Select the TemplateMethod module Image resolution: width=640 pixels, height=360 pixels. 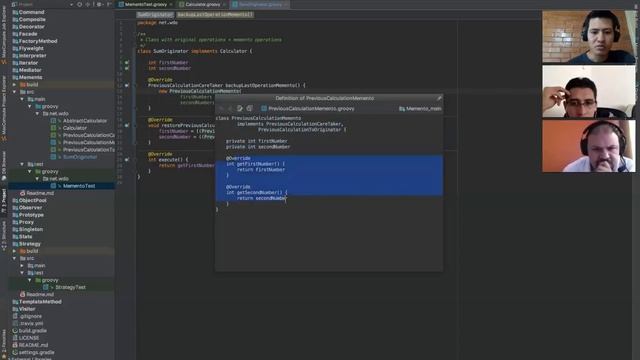pyautogui.click(x=40, y=302)
